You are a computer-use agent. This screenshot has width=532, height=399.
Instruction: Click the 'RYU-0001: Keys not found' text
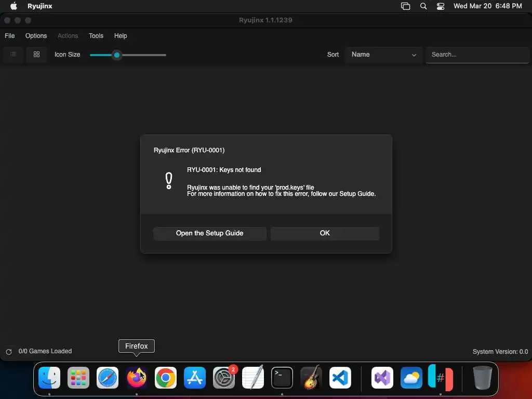tap(224, 170)
